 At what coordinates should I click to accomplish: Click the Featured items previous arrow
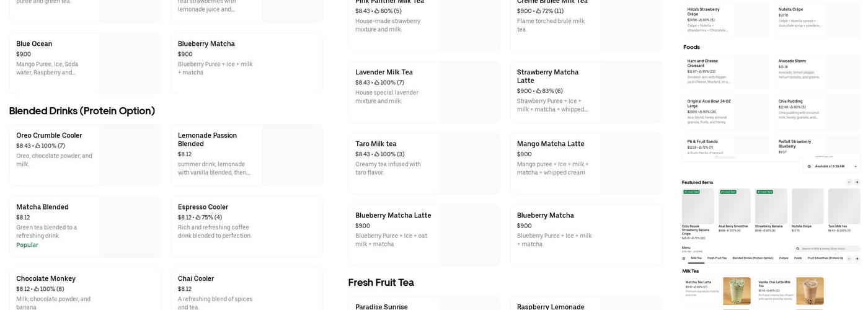coord(849,182)
